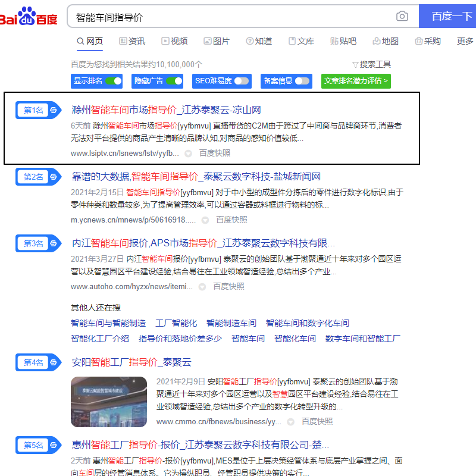Image resolution: width=476 pixels, height=476 pixels.
Task: Switch to the 文库 tab
Action: pos(301,41)
